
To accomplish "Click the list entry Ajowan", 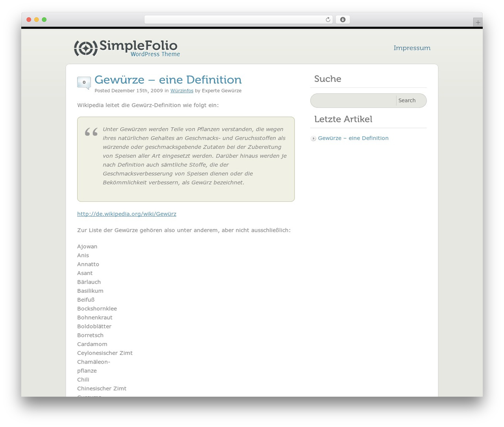I will click(x=87, y=247).
